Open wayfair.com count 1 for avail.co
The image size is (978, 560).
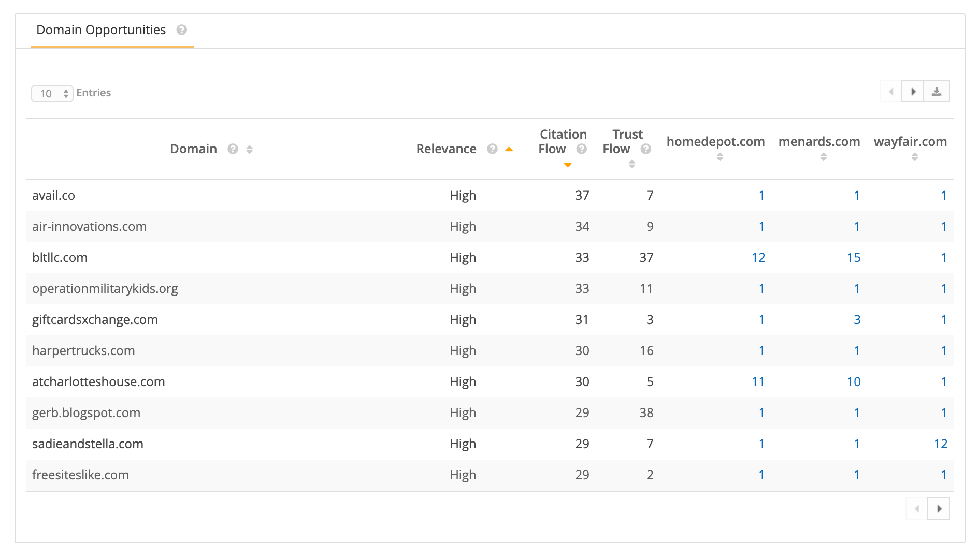tap(944, 196)
